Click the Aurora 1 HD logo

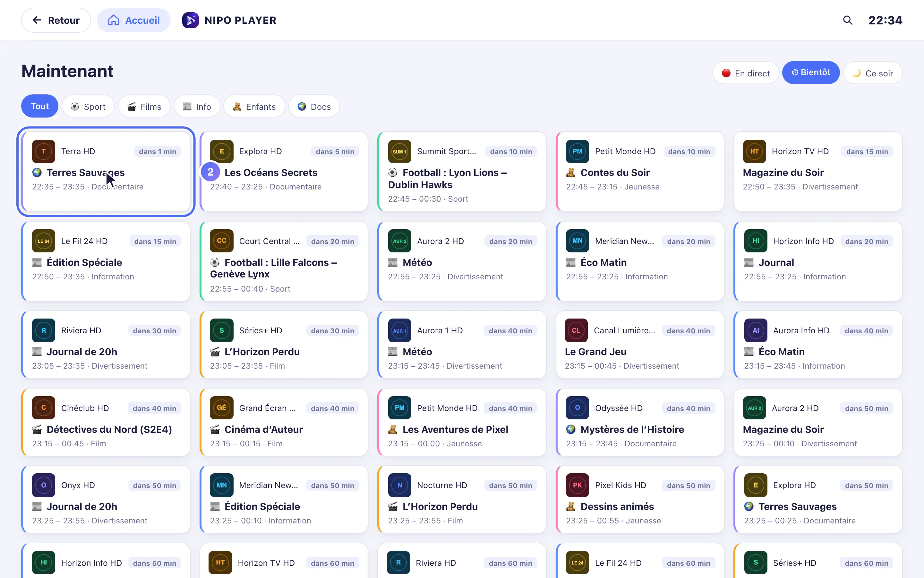point(399,330)
